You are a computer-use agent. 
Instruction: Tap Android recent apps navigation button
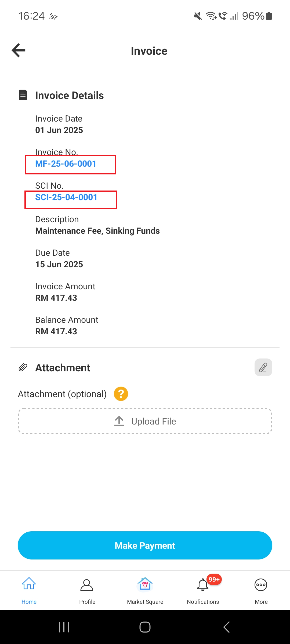(64, 627)
